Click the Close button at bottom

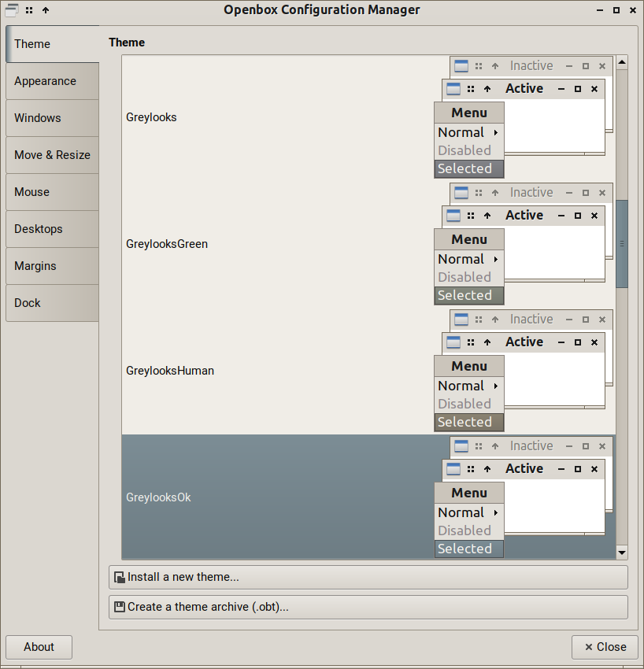605,647
